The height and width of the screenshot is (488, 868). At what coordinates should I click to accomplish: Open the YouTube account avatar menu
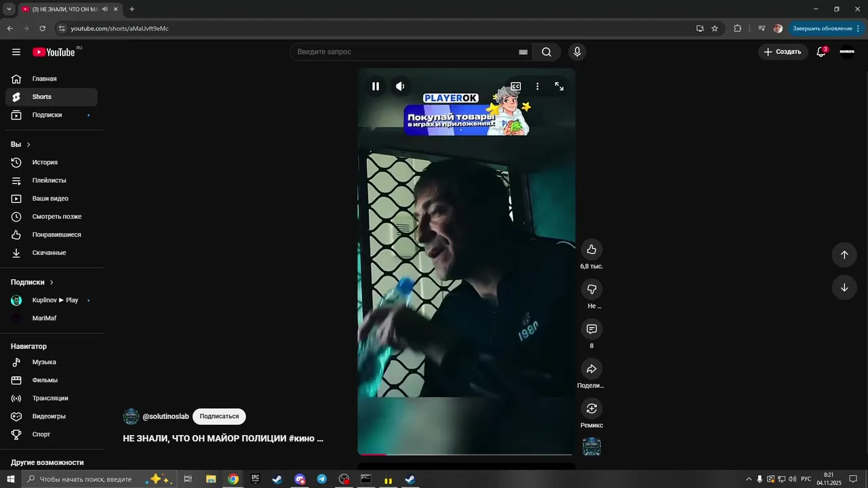tap(847, 52)
